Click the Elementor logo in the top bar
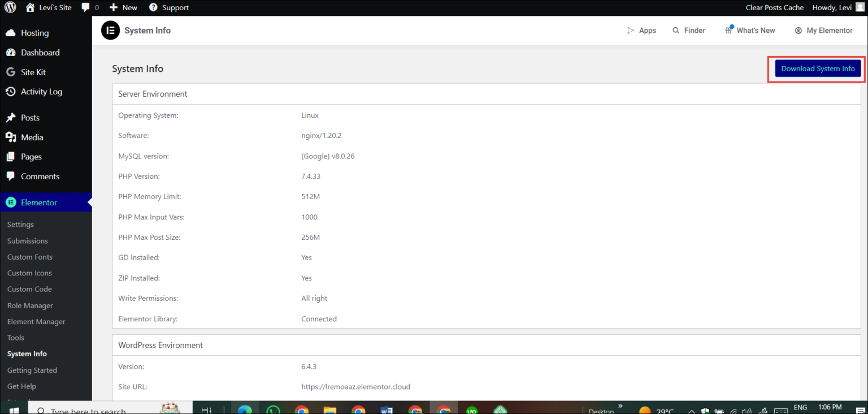 [x=110, y=30]
